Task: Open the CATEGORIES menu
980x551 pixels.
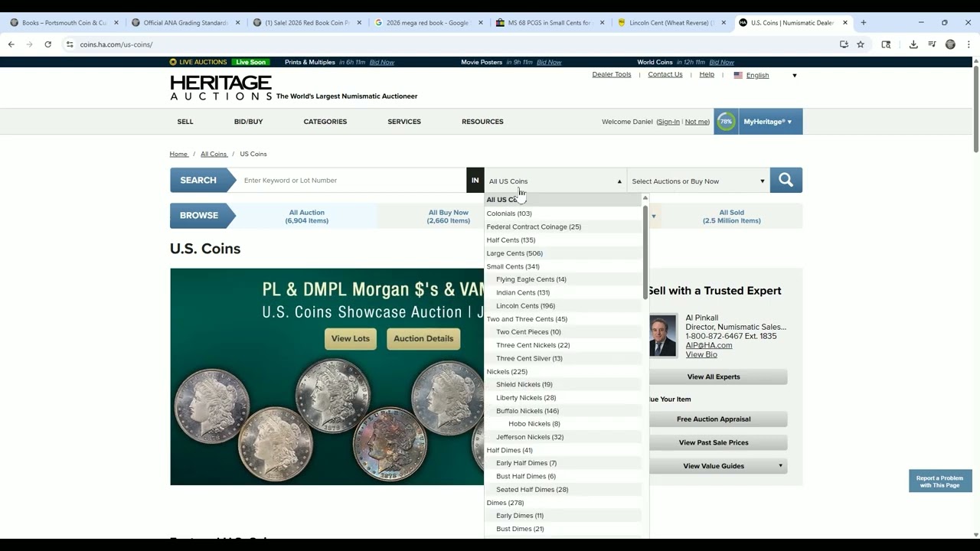Action: pyautogui.click(x=325, y=122)
